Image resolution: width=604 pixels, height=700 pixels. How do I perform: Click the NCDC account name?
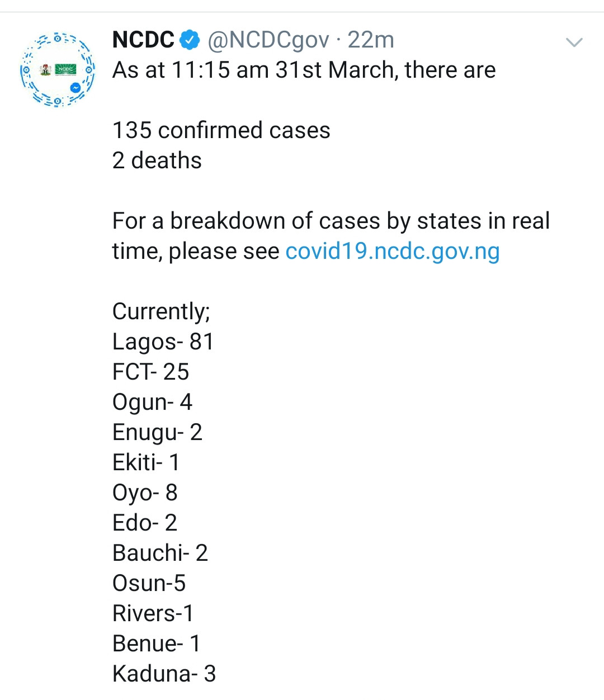tap(144, 40)
